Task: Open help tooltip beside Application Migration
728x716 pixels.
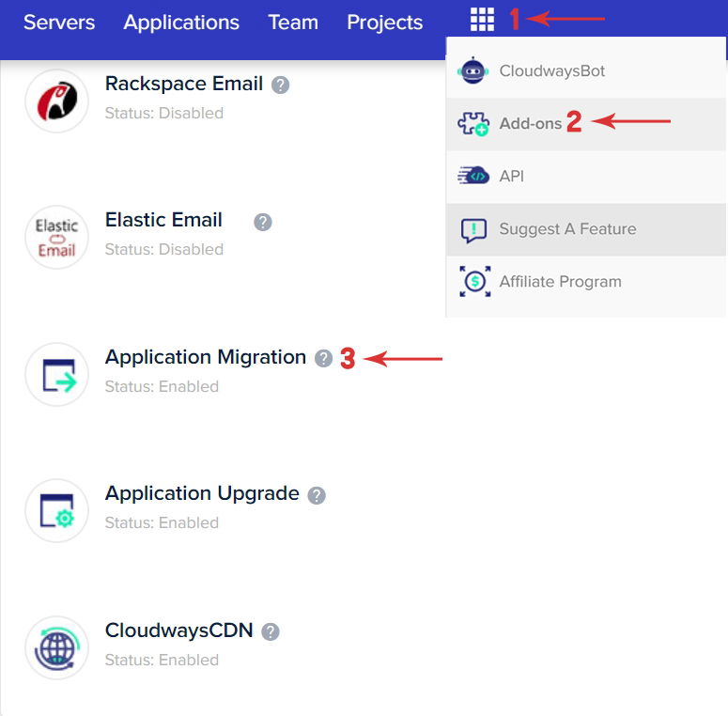Action: [x=323, y=358]
